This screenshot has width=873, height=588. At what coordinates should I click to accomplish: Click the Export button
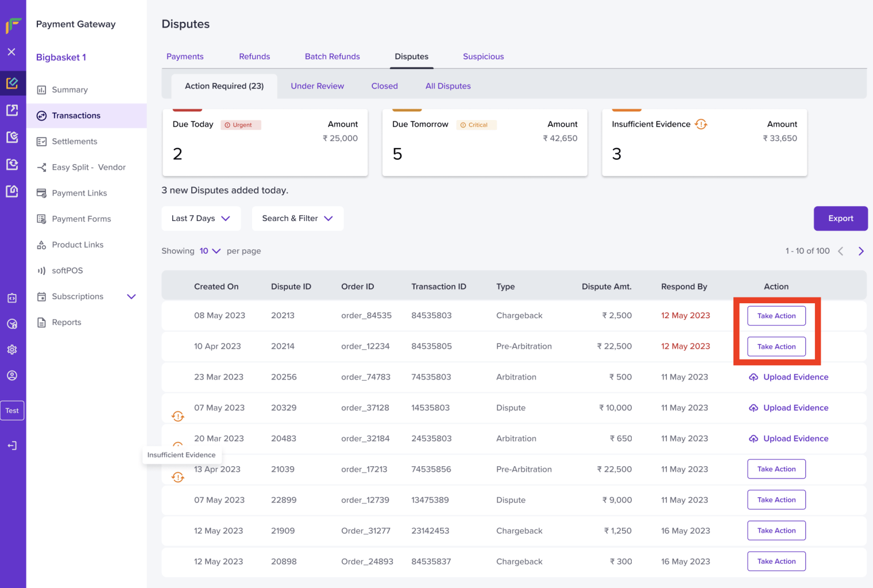[x=840, y=218]
